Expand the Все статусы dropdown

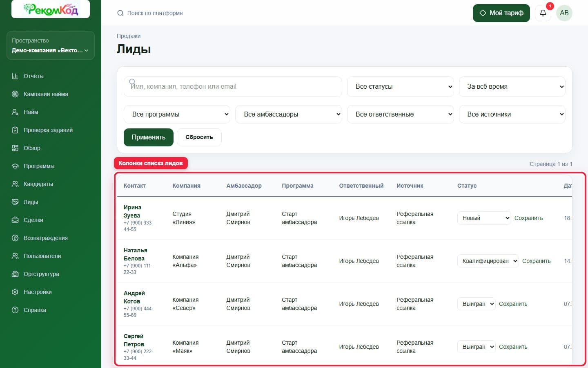pyautogui.click(x=400, y=87)
